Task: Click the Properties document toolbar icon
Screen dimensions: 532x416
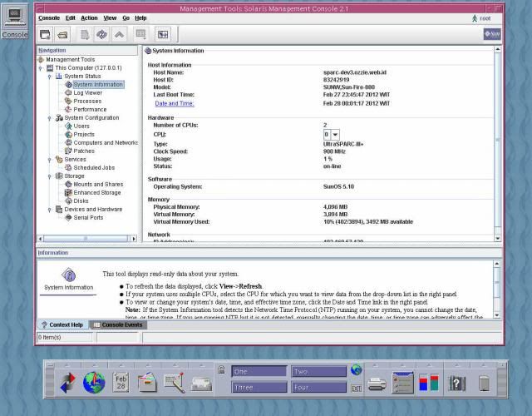Action: click(85, 34)
